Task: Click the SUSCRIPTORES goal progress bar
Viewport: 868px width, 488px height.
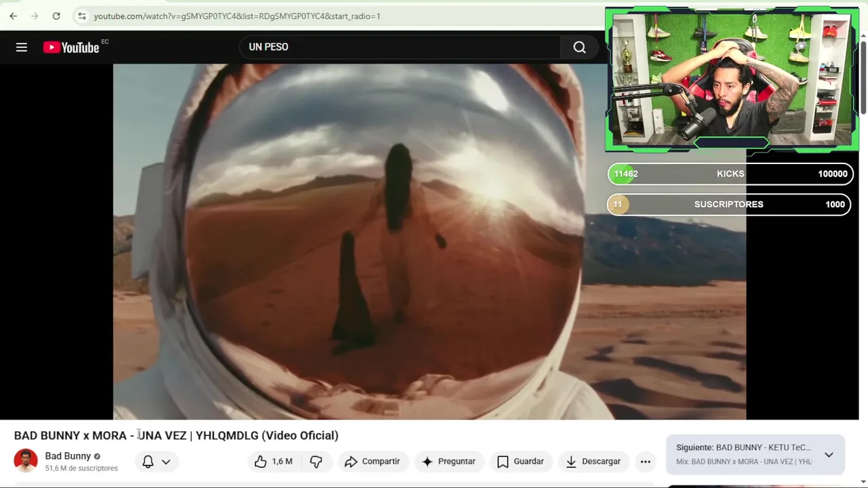Action: (730, 204)
